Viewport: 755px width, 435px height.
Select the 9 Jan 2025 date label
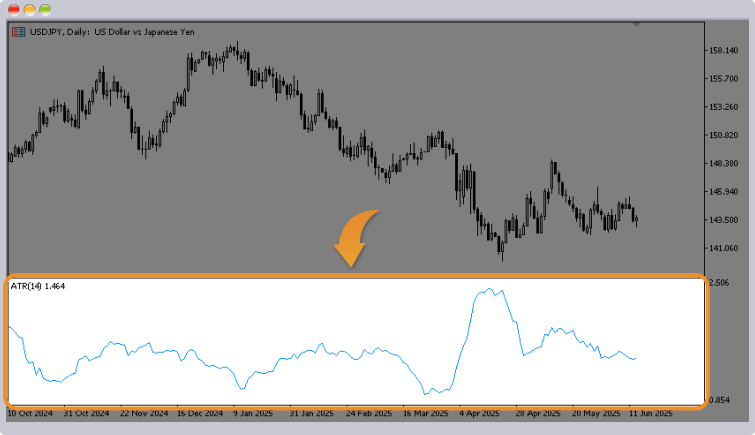253,412
